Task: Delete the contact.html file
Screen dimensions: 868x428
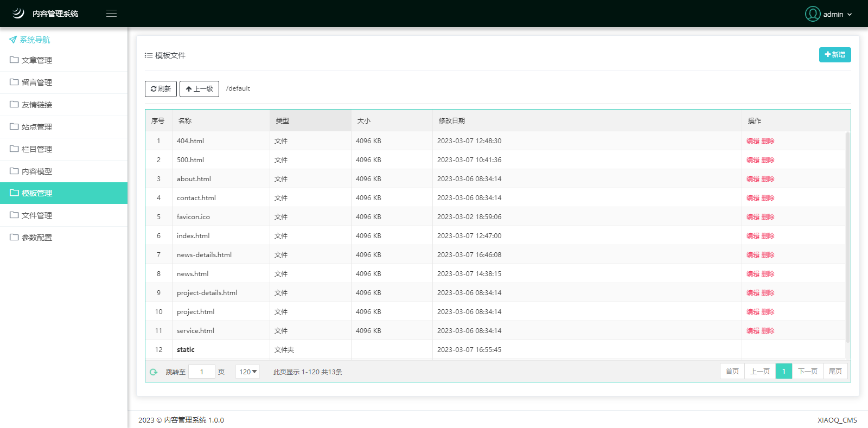Action: [x=768, y=198]
